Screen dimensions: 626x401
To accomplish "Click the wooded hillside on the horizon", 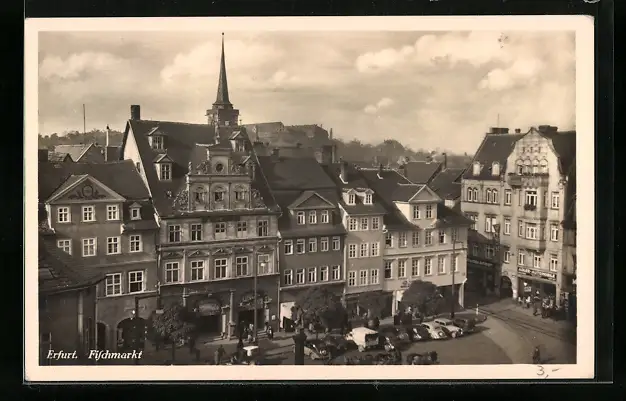I will pos(390,151).
